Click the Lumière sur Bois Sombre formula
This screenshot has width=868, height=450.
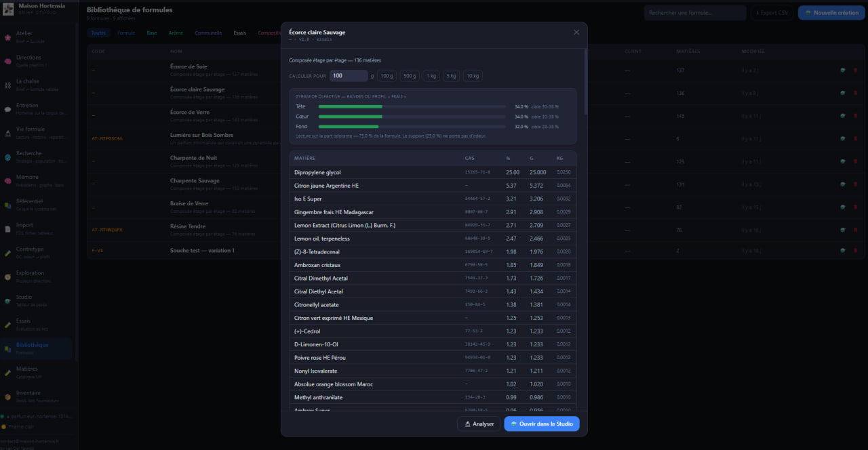coord(201,136)
